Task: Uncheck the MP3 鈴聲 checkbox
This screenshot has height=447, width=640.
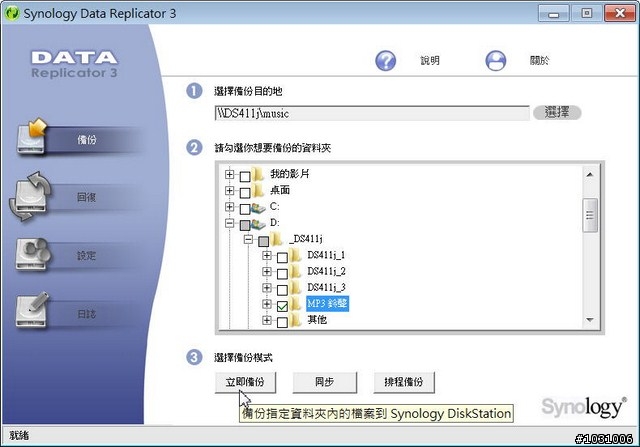Action: pos(282,306)
